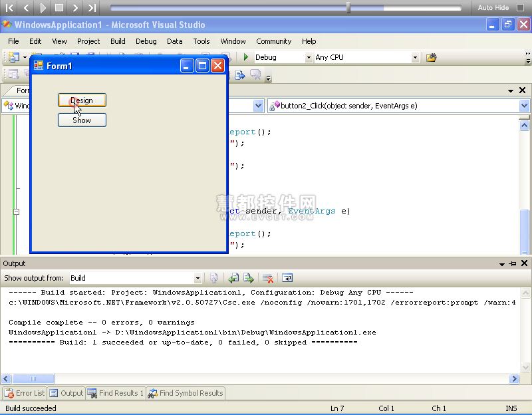Stop playback in the player bar
Image resolution: width=532 pixels, height=415 pixels.
pos(59,7)
